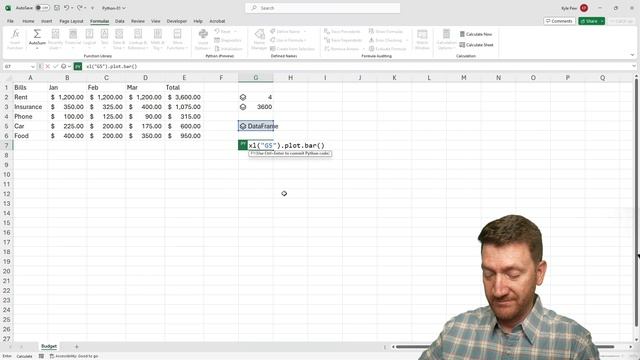Click into the Search box
The image size is (640, 360).
point(322,8)
